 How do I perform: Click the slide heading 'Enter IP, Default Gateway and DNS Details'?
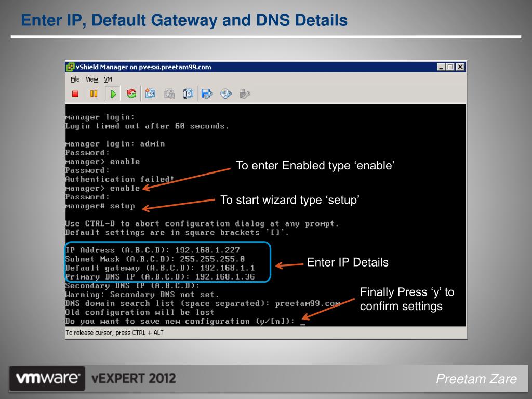coord(184,20)
